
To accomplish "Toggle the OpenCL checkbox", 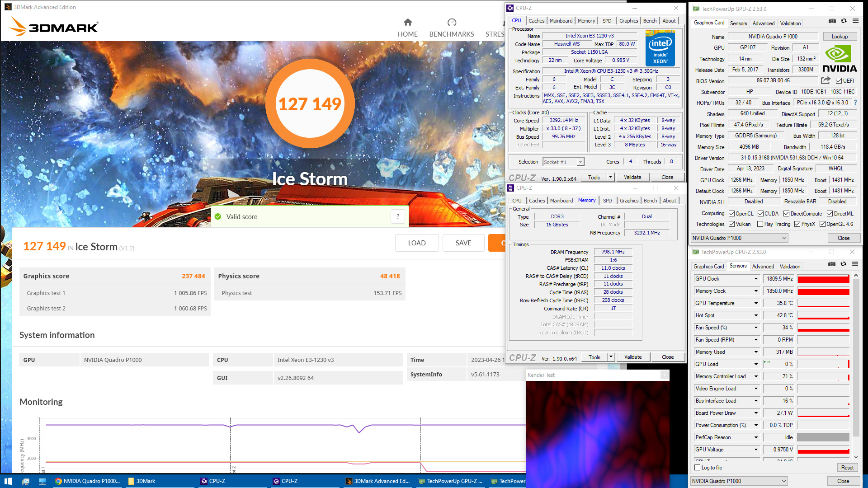I will coord(731,214).
